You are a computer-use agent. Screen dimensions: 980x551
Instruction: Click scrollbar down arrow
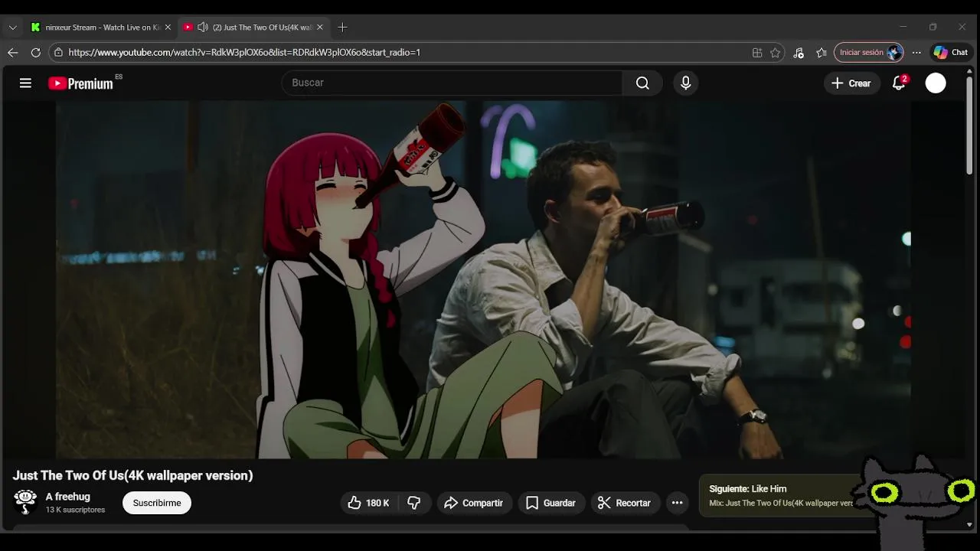[x=969, y=525]
